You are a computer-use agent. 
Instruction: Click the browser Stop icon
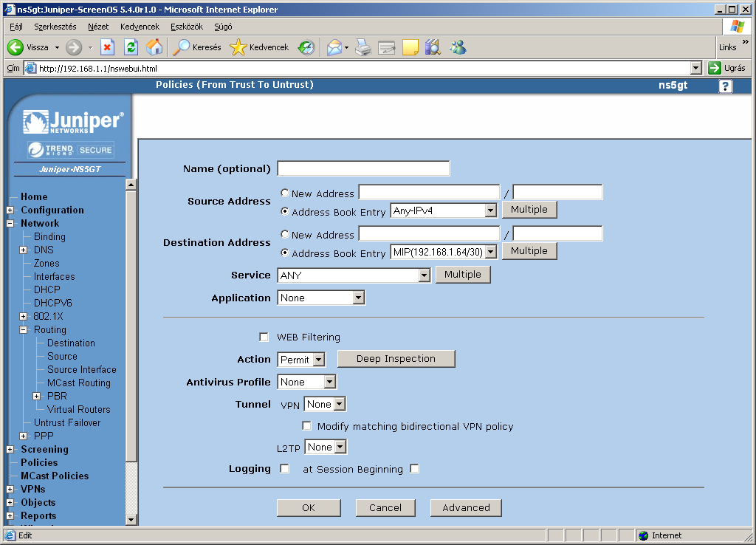pyautogui.click(x=107, y=47)
